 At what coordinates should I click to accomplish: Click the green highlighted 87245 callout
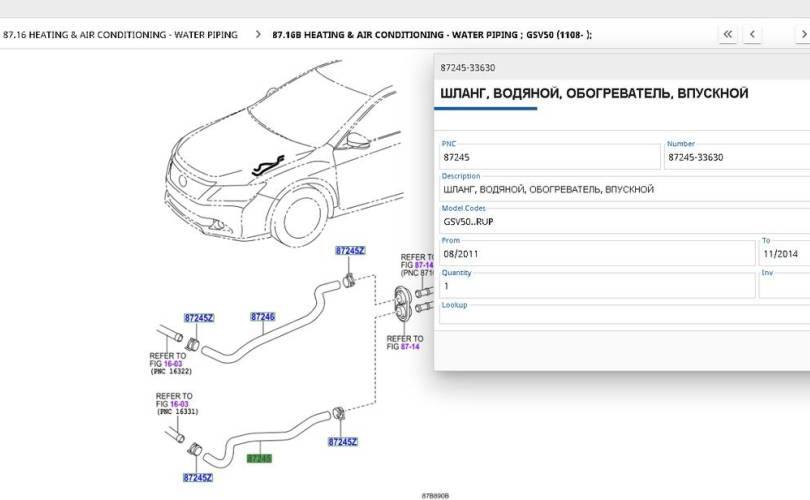[x=259, y=459]
